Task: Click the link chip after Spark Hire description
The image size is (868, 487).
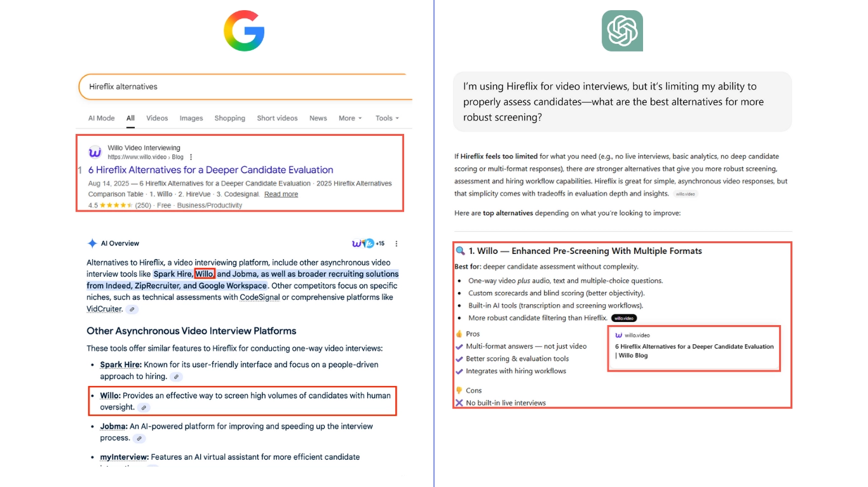Action: 177,377
